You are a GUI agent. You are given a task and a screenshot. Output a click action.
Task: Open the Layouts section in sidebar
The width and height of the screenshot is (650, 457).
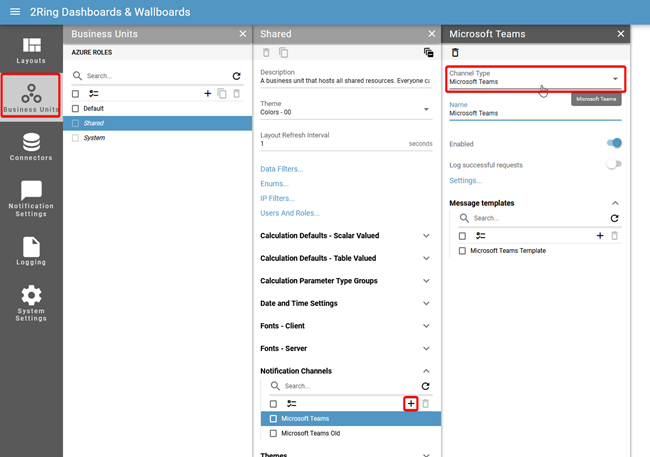pos(31,50)
